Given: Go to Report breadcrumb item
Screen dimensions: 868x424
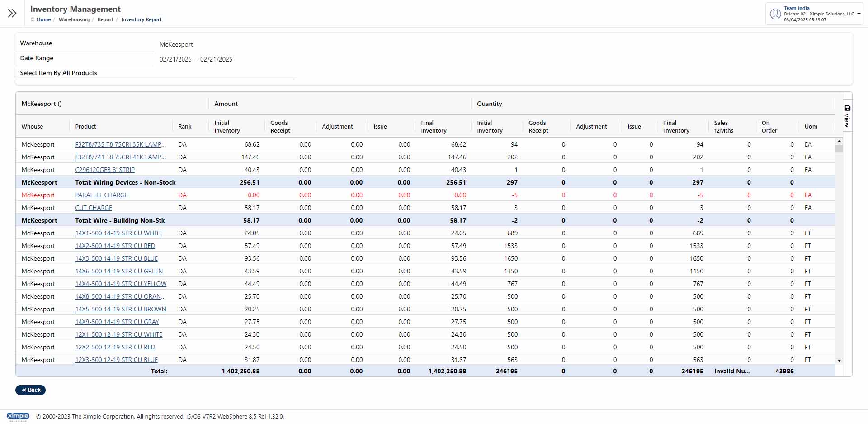Looking at the screenshot, I should click(x=105, y=19).
